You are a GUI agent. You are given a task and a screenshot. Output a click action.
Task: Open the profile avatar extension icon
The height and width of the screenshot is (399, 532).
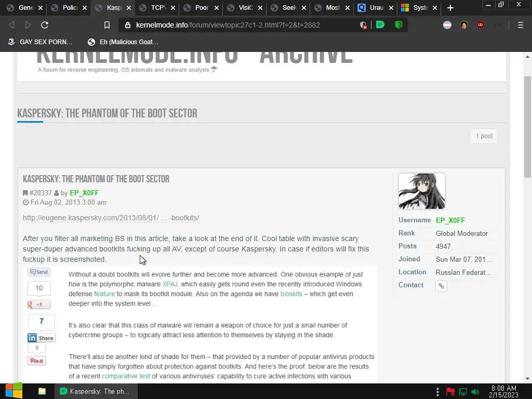click(x=464, y=25)
